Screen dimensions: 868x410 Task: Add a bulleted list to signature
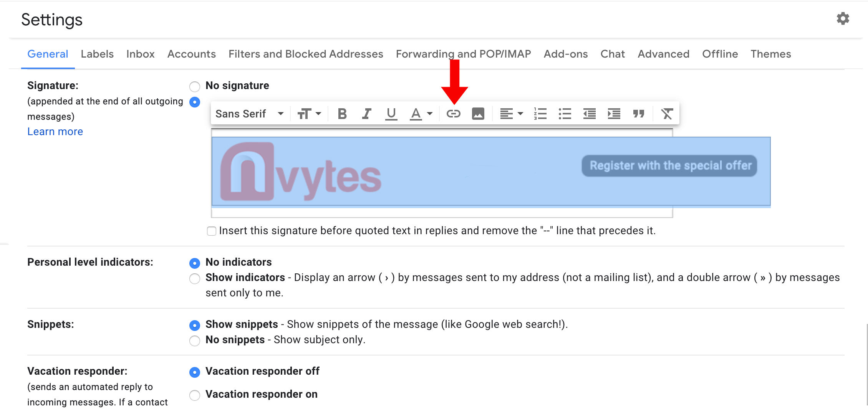pyautogui.click(x=565, y=114)
